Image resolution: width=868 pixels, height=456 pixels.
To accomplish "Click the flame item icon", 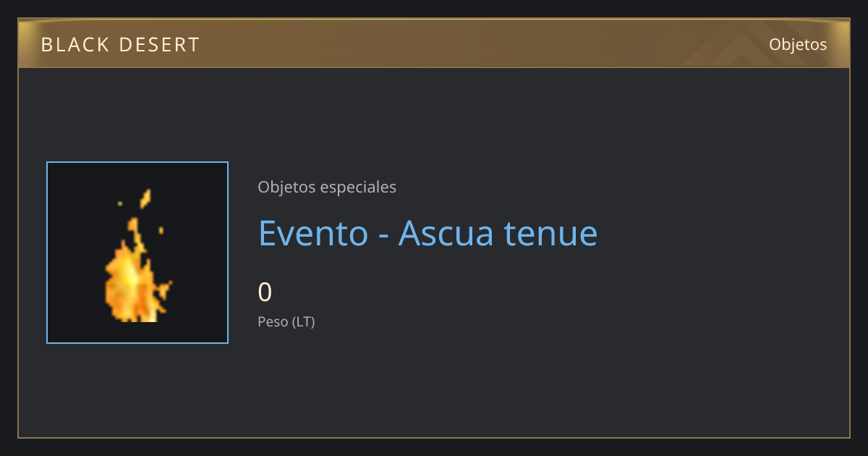I will pyautogui.click(x=137, y=256).
